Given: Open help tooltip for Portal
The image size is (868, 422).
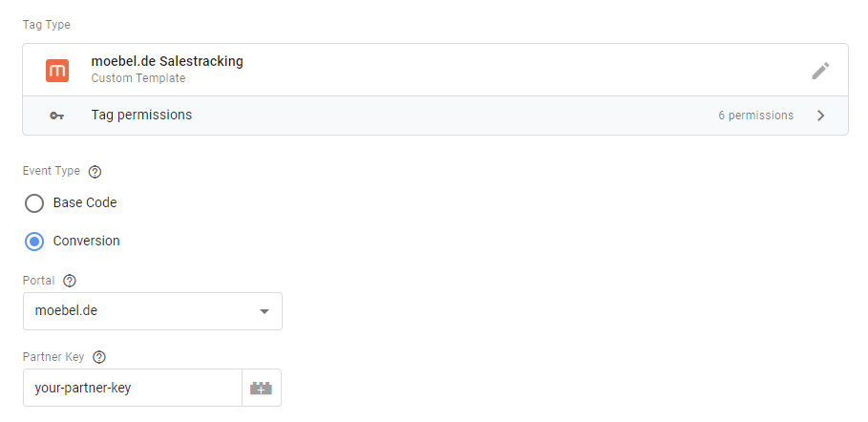Looking at the screenshot, I should tap(69, 281).
